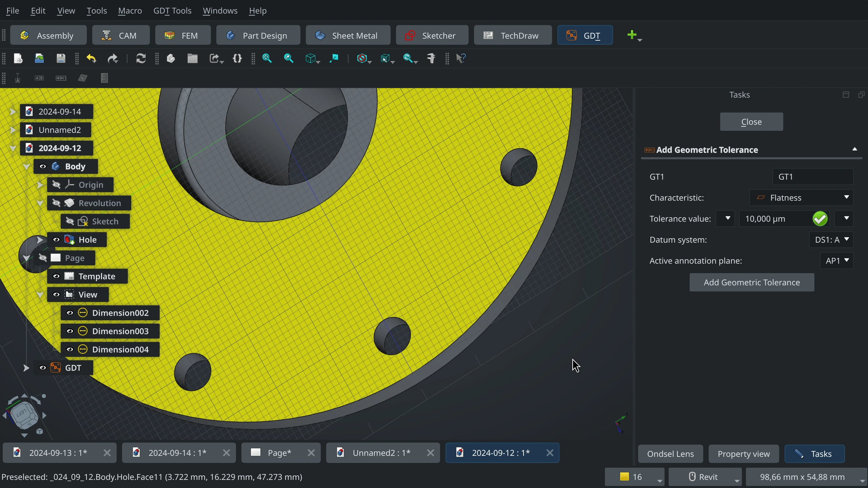Activate the What's This help cursor
868x488 pixels.
[461, 58]
